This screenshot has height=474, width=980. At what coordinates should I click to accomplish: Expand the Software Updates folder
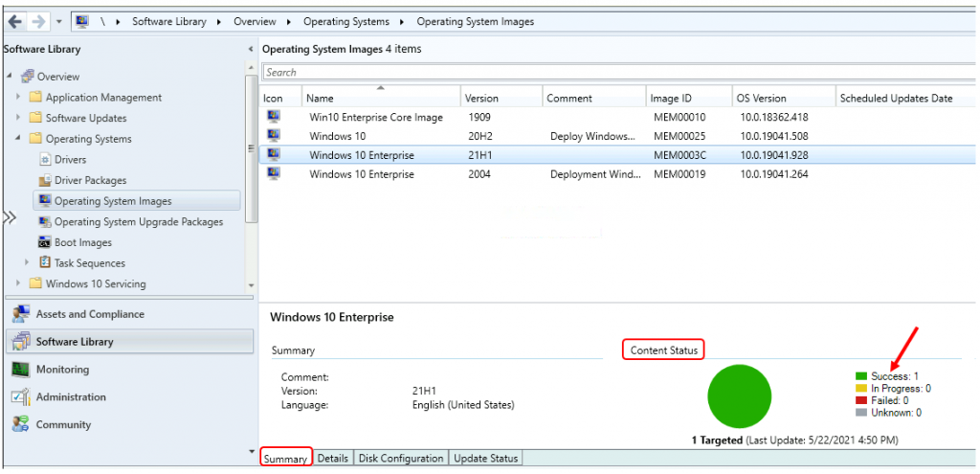click(18, 118)
